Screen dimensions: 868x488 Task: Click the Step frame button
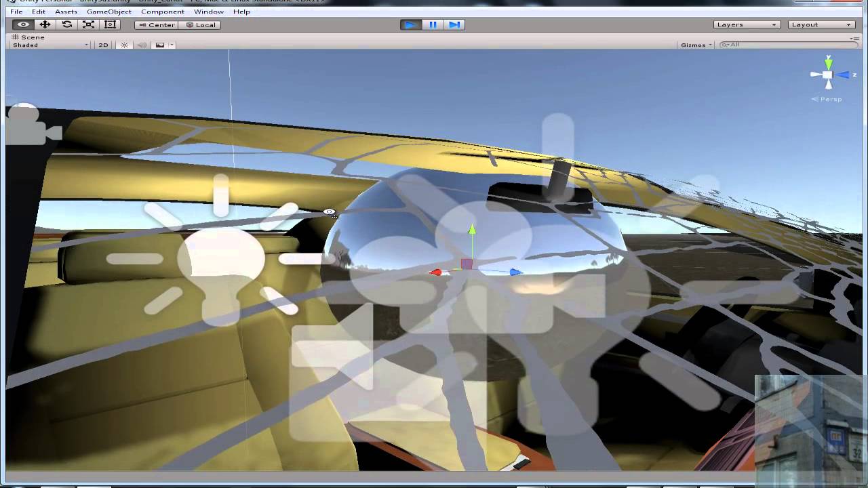pyautogui.click(x=454, y=24)
